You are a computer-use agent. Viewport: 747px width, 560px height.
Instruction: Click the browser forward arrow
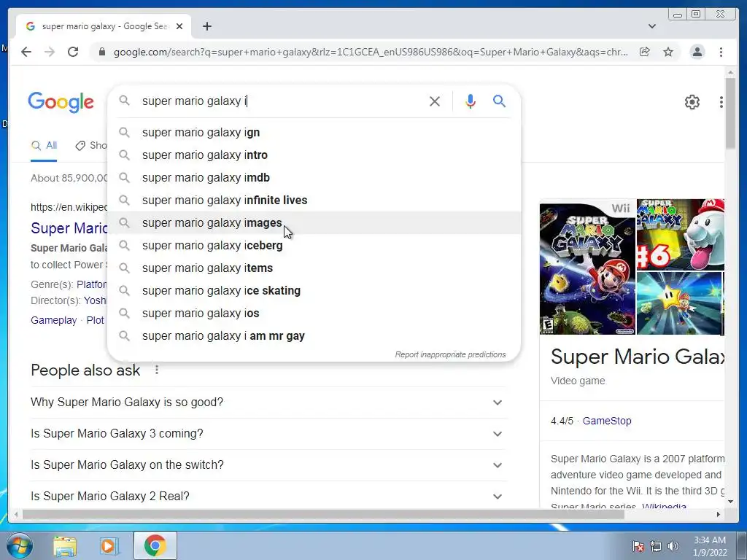click(x=50, y=52)
